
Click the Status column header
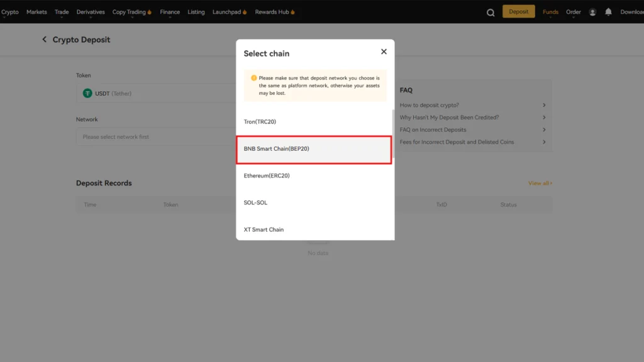coord(508,204)
